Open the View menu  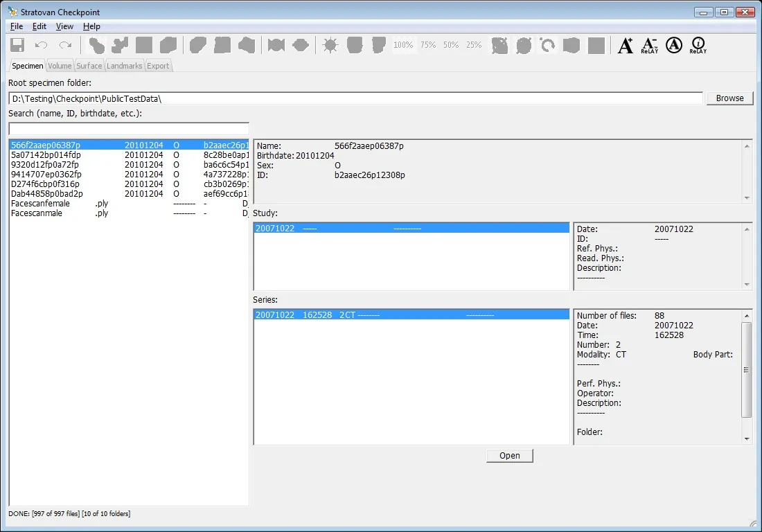tap(64, 26)
